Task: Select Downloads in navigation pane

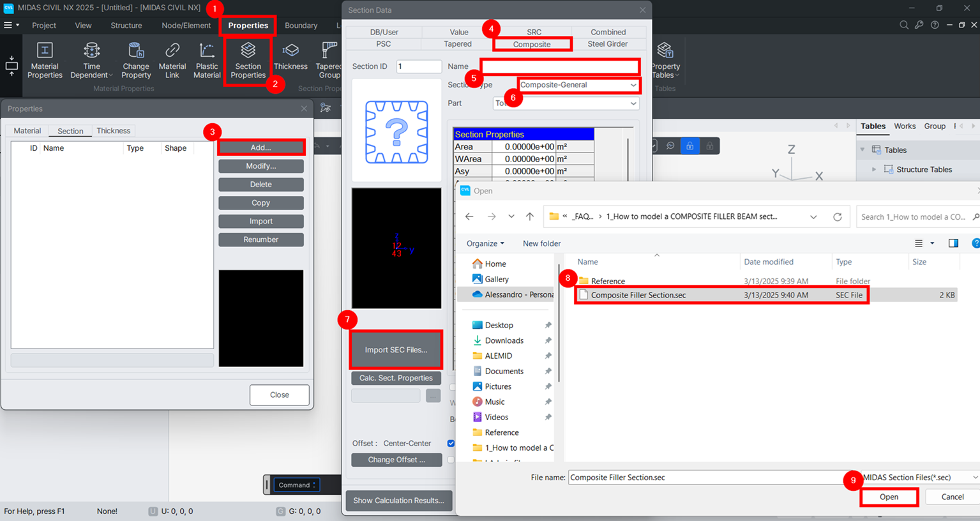Action: coord(504,340)
